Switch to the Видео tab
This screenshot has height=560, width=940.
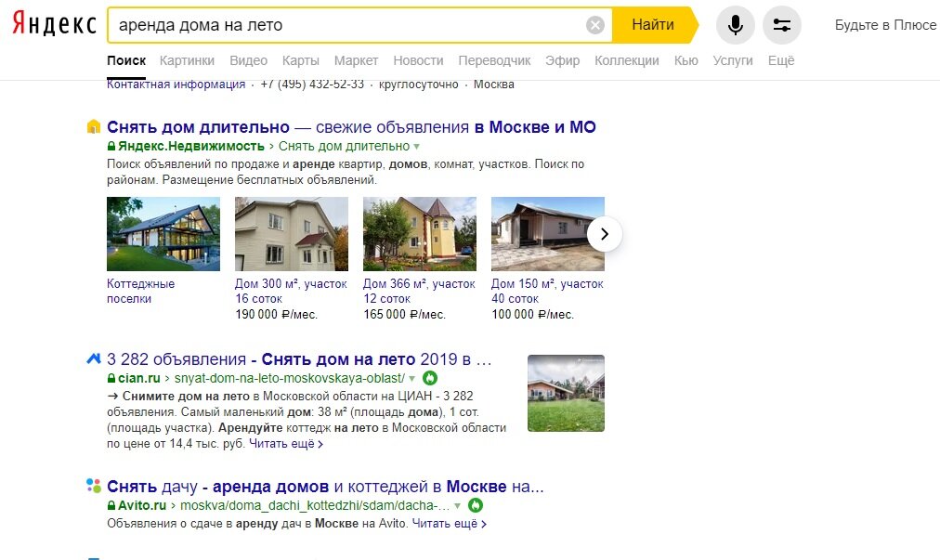pyautogui.click(x=248, y=60)
